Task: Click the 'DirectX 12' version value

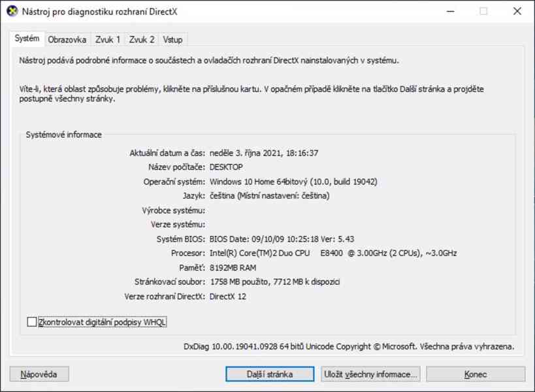Action: click(227, 297)
